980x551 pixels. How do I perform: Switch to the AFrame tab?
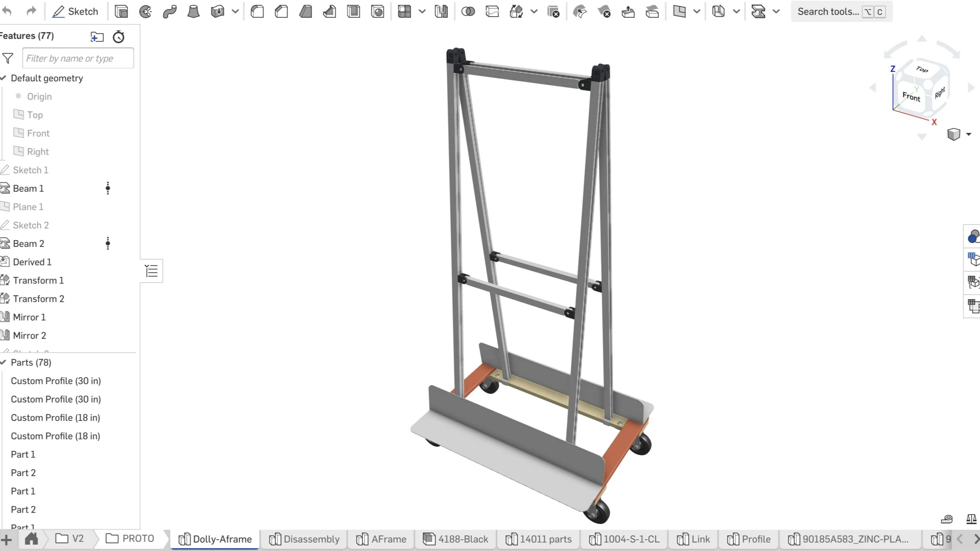pos(381,539)
